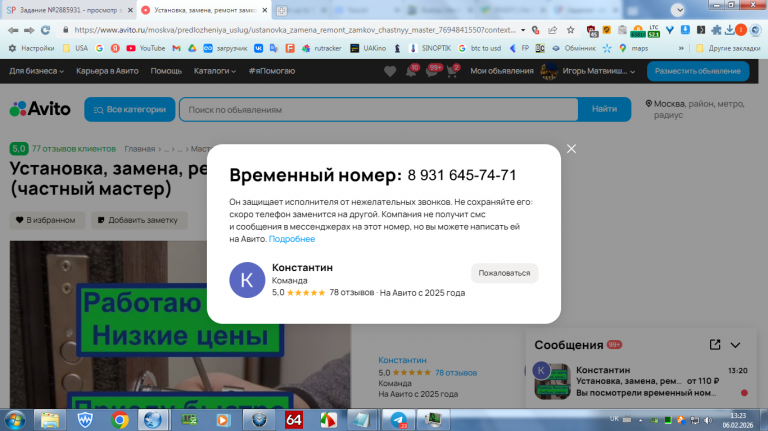Click Константин's avatar in popup
The width and height of the screenshot is (768, 431).
247,280
